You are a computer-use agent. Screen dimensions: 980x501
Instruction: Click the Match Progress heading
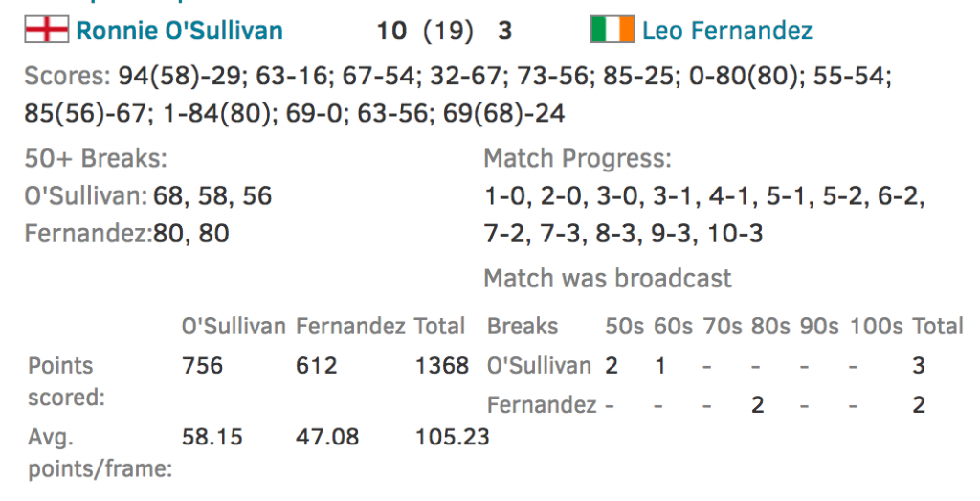[577, 159]
